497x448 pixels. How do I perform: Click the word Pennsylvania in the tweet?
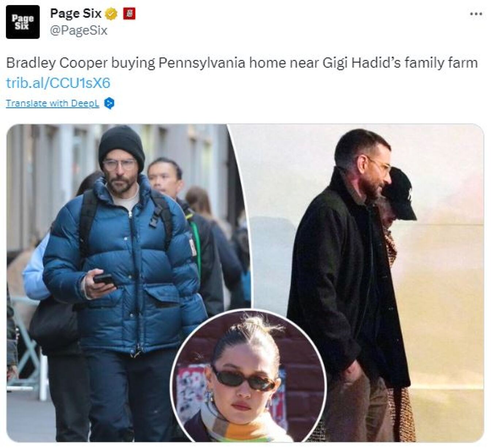[202, 63]
